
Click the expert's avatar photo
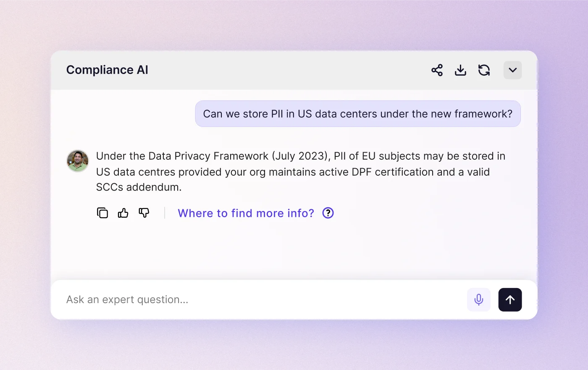(x=78, y=161)
